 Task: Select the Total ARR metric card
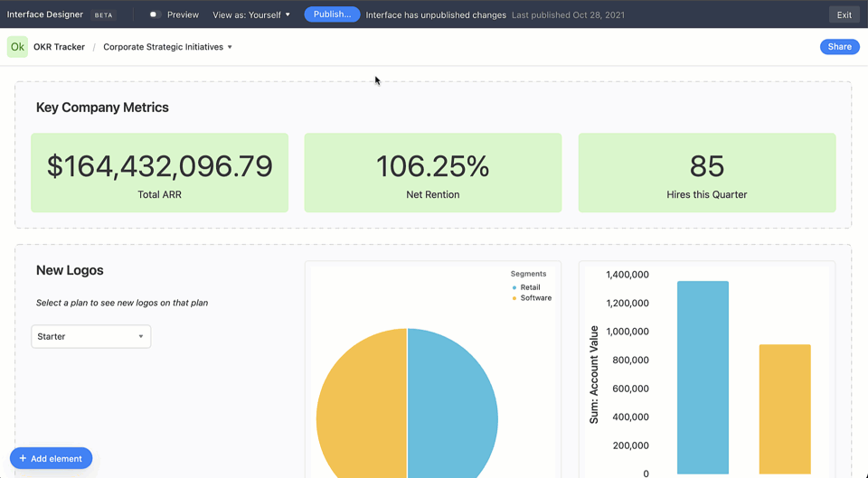(159, 173)
